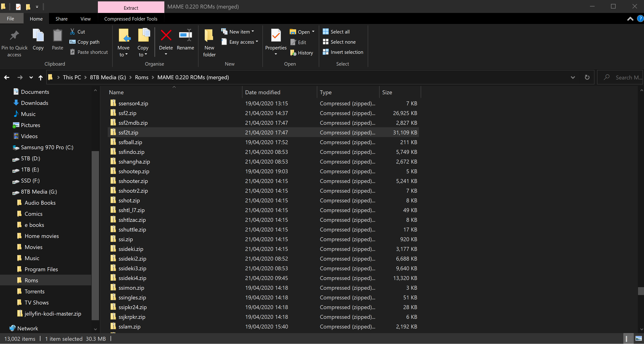Click quick access New folder icon in title bar

[x=28, y=6]
